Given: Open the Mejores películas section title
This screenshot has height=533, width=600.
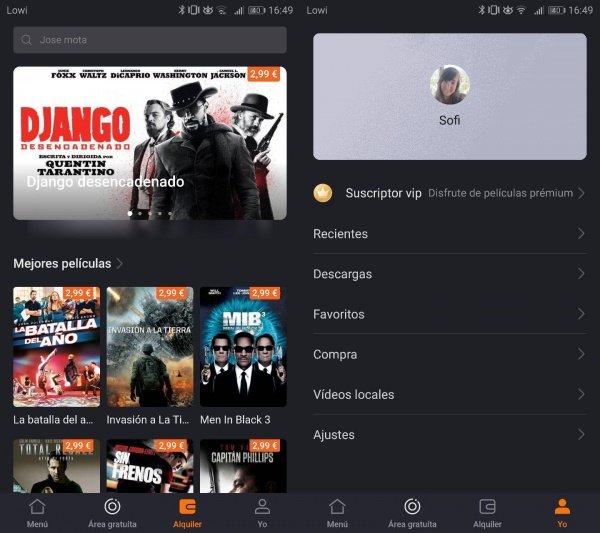Looking at the screenshot, I should point(62,263).
